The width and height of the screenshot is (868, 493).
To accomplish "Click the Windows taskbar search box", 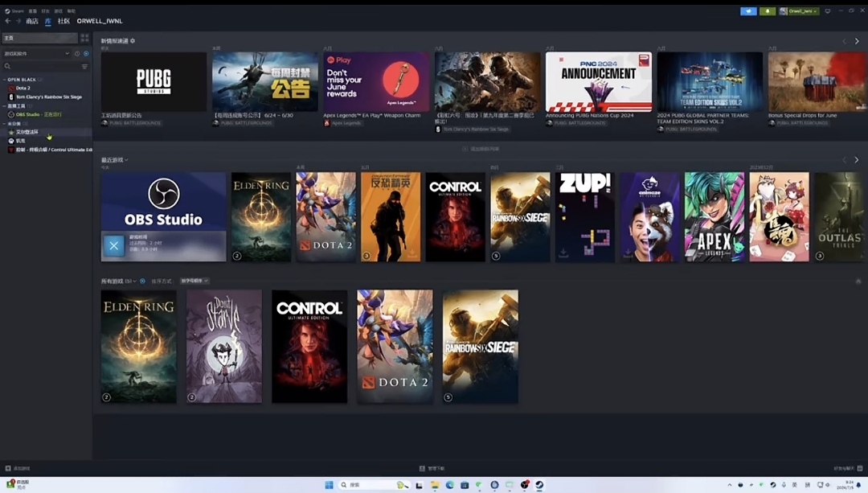I will pos(375,485).
